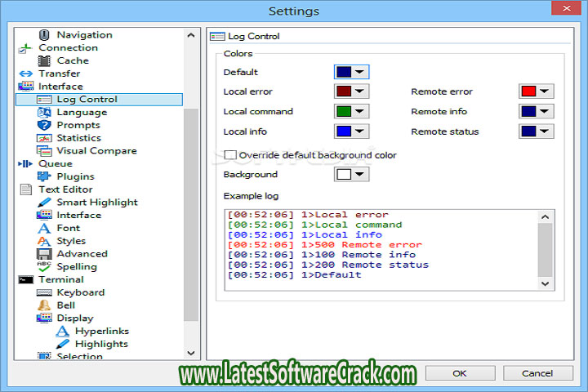Click the Statistics chart icon
588x392 pixels.
click(x=44, y=138)
